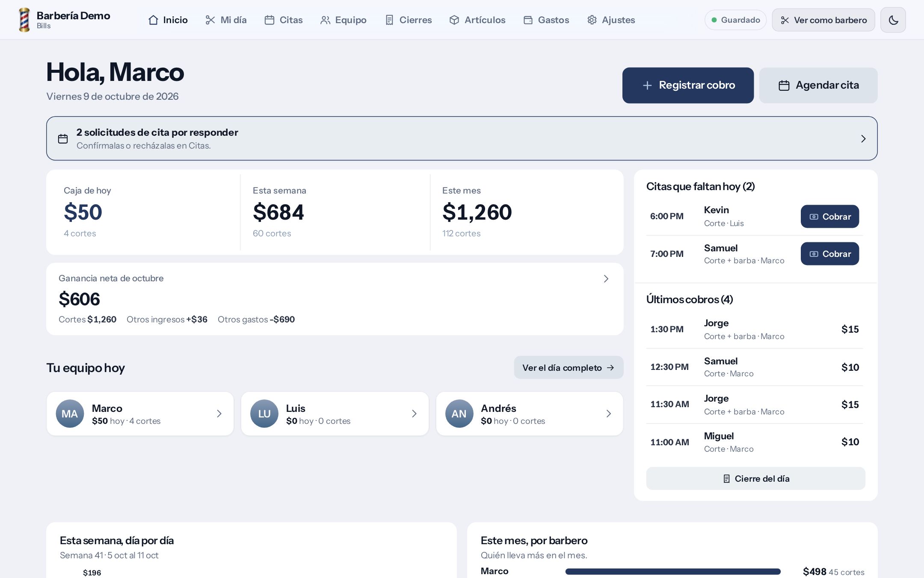This screenshot has height=578, width=924.
Task: Click the LU avatar for Luis
Action: (264, 414)
